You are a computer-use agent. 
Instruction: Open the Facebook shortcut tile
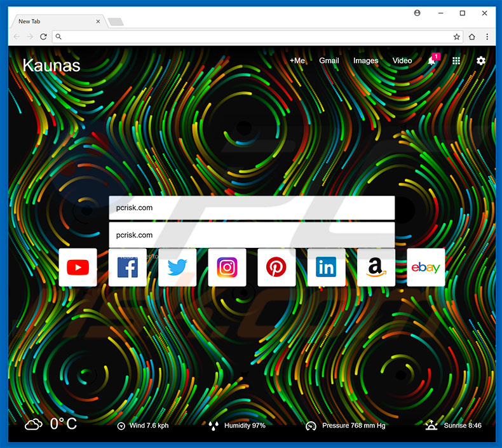point(128,268)
